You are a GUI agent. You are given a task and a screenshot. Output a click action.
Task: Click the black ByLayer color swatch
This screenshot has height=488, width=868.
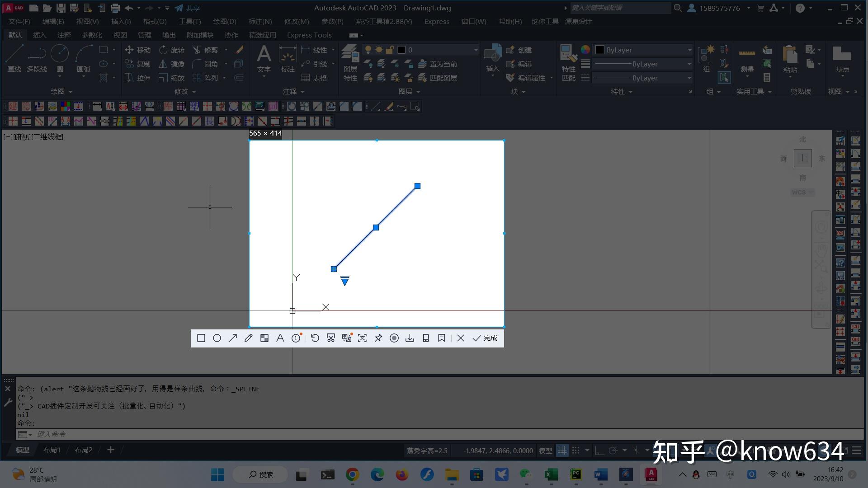pyautogui.click(x=600, y=50)
